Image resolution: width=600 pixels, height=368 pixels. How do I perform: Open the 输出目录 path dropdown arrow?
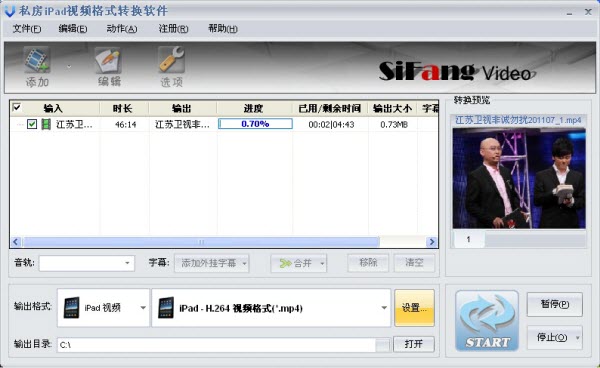[x=382, y=345]
